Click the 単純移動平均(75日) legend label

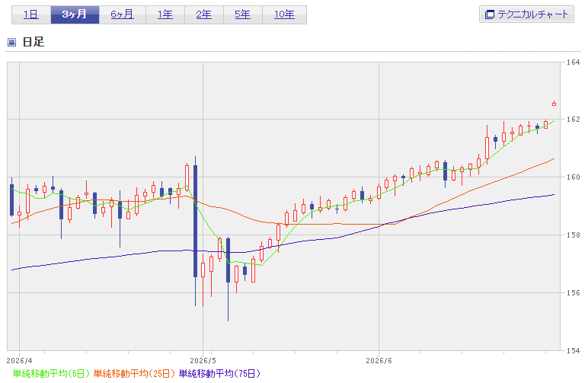[x=219, y=374]
